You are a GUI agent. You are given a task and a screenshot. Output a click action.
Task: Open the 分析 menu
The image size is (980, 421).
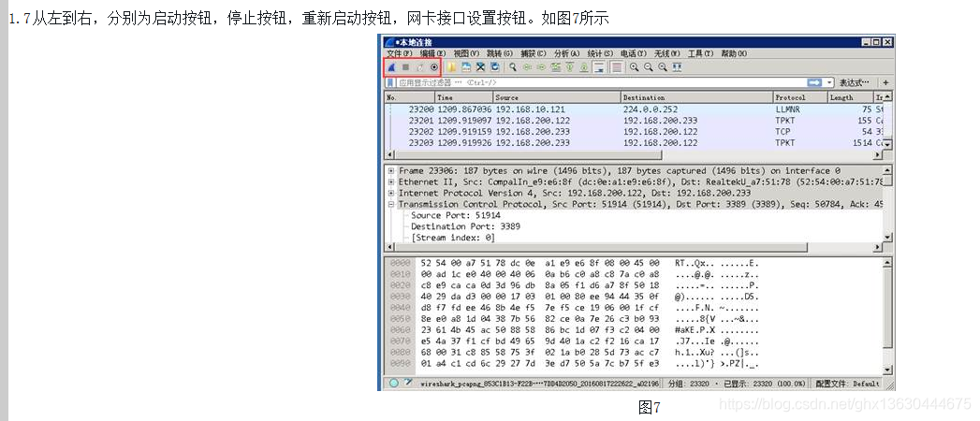[x=566, y=53]
